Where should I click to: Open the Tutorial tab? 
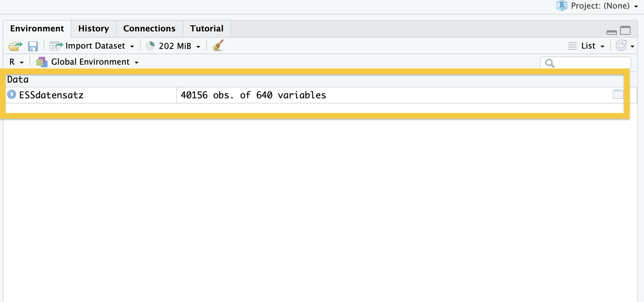click(x=207, y=29)
